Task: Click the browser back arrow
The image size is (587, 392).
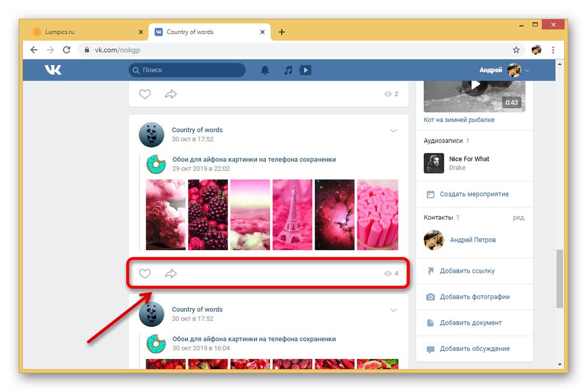Action: click(34, 50)
